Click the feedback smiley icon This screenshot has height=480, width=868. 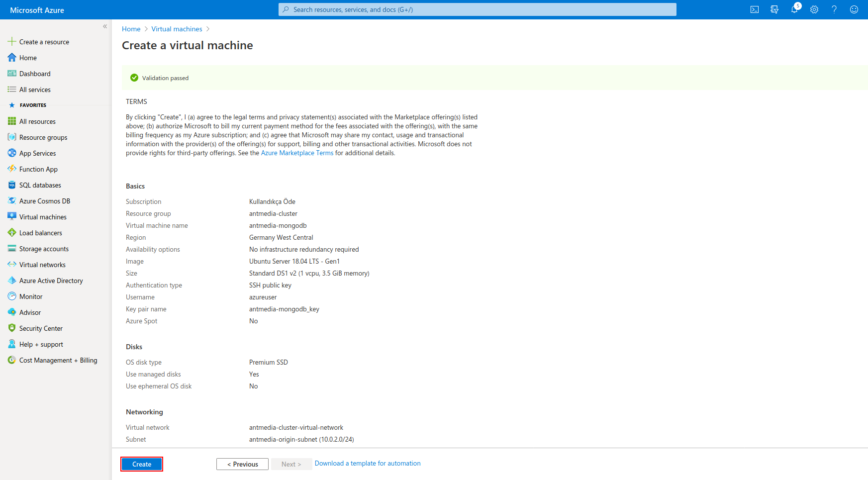pyautogui.click(x=854, y=9)
